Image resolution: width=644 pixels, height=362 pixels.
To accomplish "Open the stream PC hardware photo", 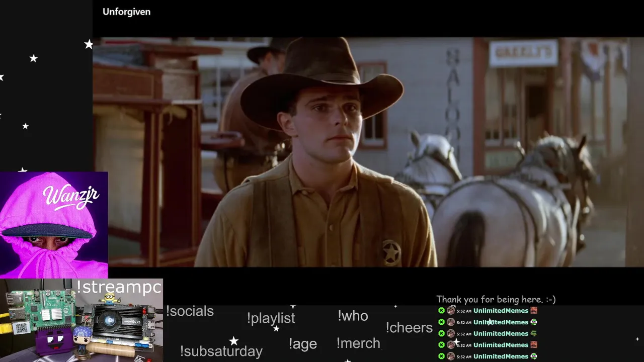I will tap(82, 320).
